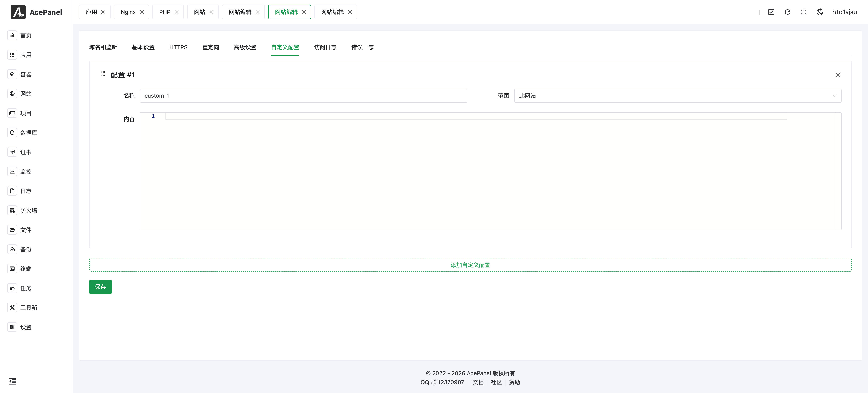Open the Terminal (终端) sidebar icon

click(12, 269)
